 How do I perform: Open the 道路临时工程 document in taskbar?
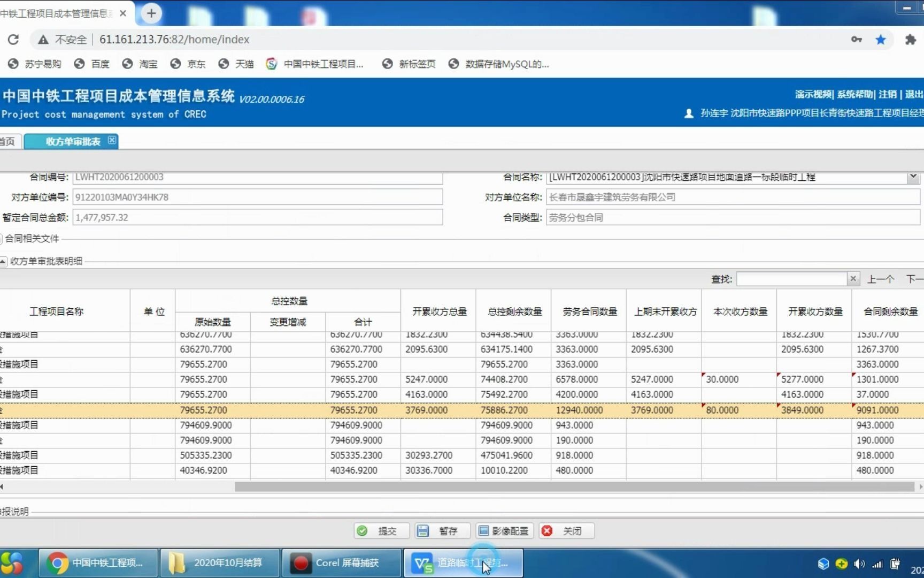pos(463,563)
